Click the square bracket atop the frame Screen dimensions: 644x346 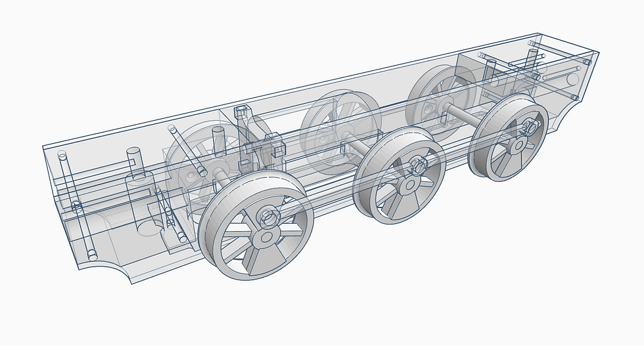click(x=242, y=112)
